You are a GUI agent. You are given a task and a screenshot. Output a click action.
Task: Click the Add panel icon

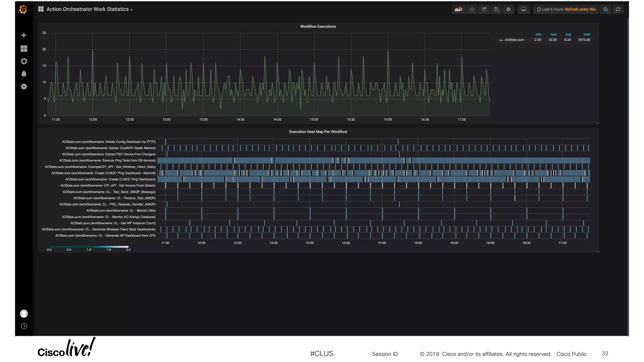[459, 9]
